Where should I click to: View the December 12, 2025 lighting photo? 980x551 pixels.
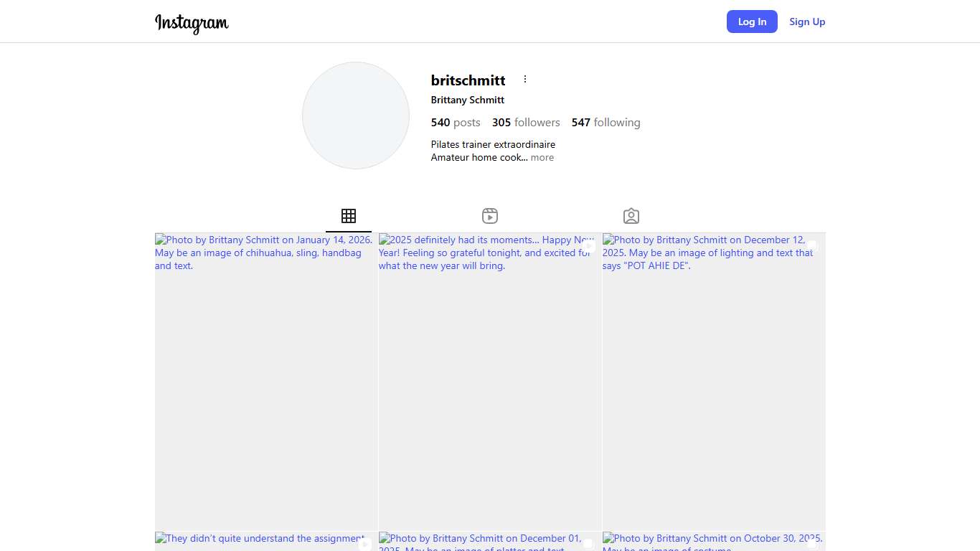(714, 382)
